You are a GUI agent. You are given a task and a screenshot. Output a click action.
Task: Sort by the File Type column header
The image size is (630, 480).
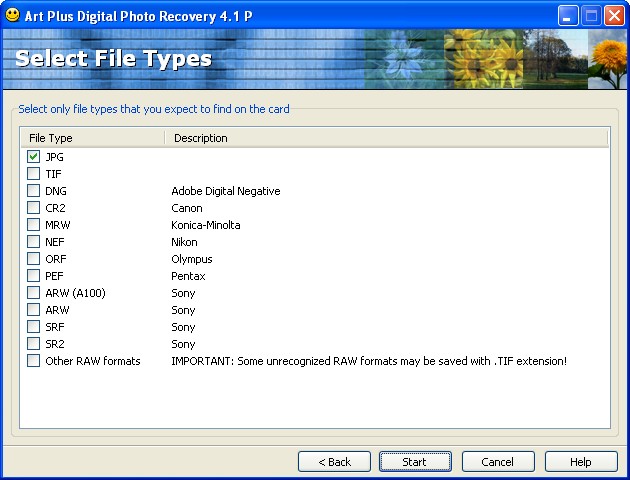pos(92,138)
